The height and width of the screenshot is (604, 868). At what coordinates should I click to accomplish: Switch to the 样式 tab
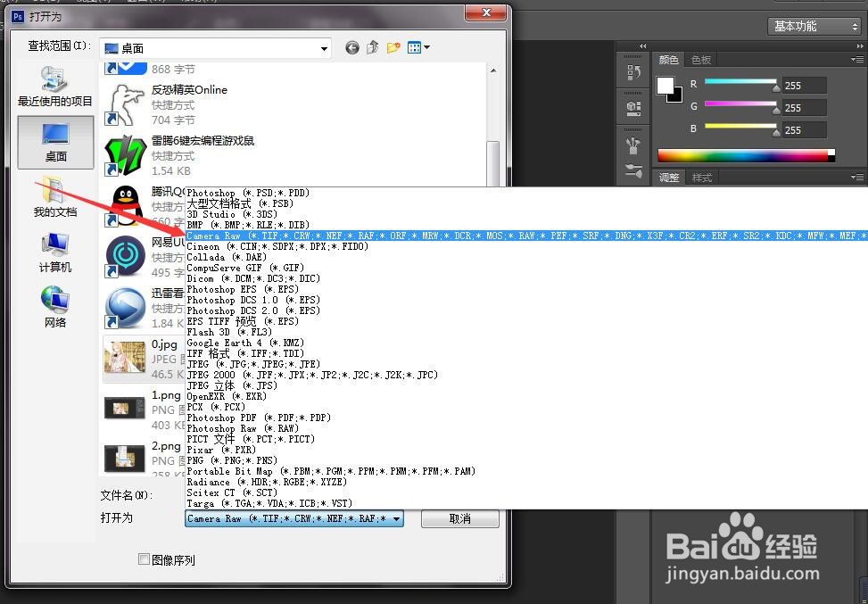coord(702,178)
